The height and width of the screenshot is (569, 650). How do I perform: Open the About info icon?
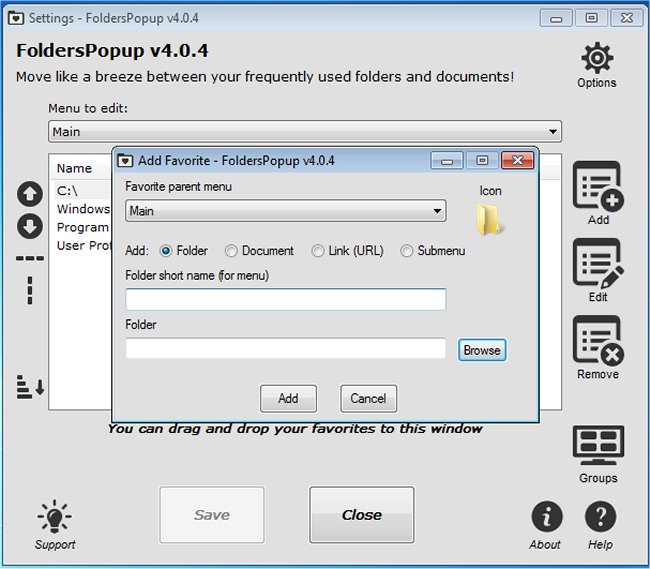click(x=547, y=516)
